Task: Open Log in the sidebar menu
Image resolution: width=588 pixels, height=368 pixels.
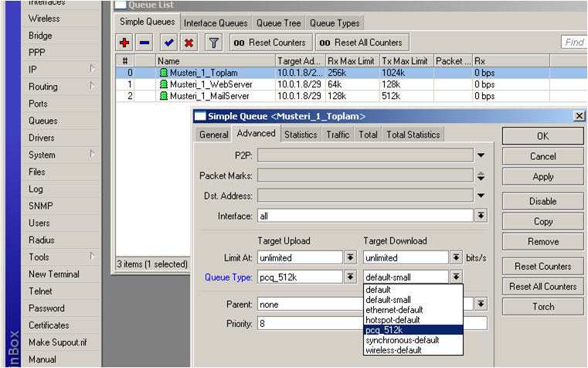Action: pyautogui.click(x=36, y=189)
